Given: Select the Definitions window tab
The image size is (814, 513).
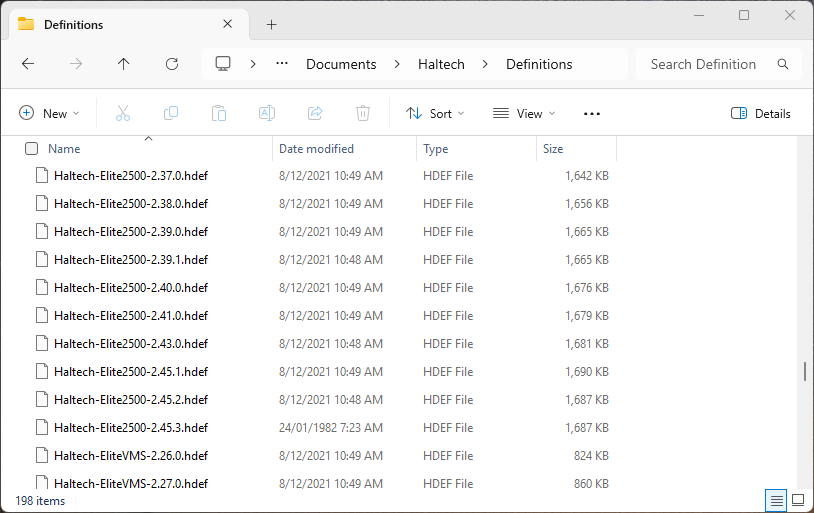Looking at the screenshot, I should (x=129, y=24).
